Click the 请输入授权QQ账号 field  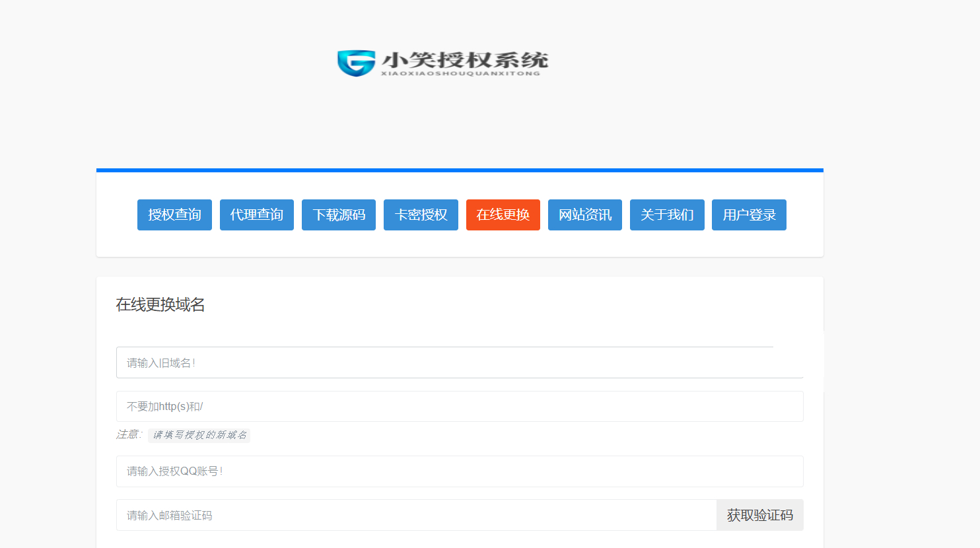point(460,471)
